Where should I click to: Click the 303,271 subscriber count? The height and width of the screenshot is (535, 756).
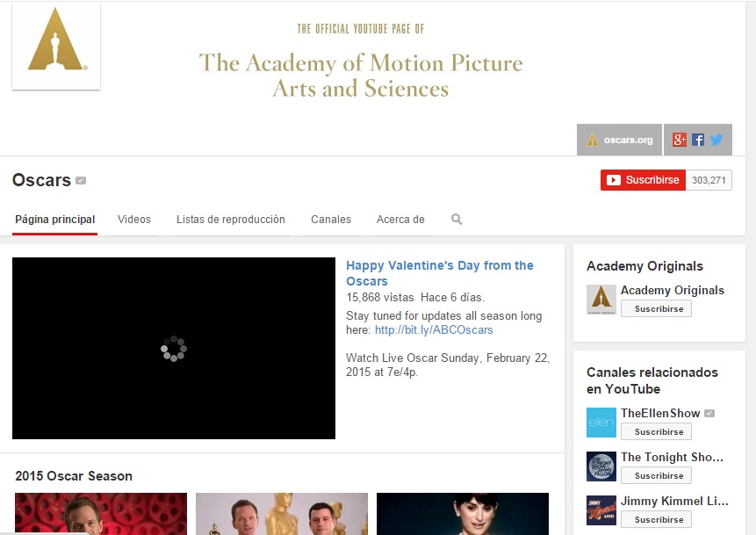pos(709,180)
